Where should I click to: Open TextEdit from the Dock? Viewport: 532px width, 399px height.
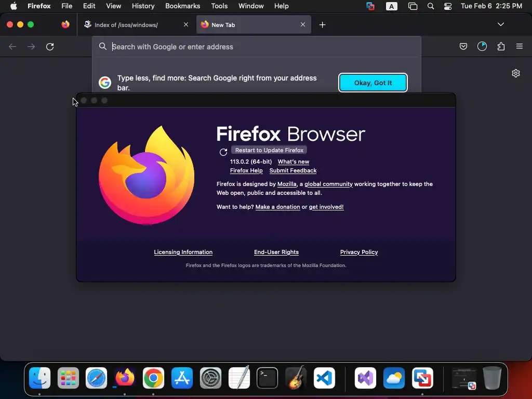[239, 377]
